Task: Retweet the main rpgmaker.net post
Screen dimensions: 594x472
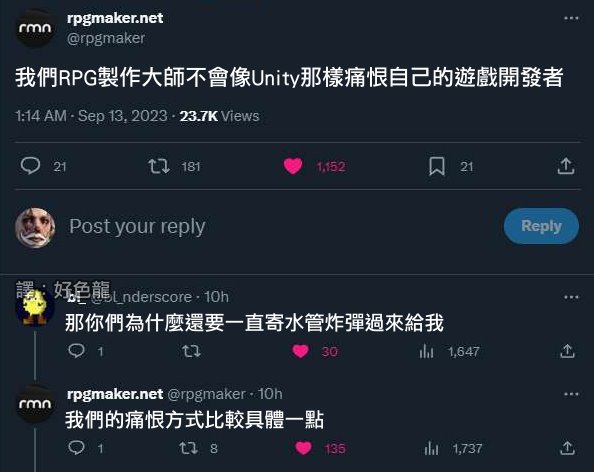Action: (x=159, y=166)
